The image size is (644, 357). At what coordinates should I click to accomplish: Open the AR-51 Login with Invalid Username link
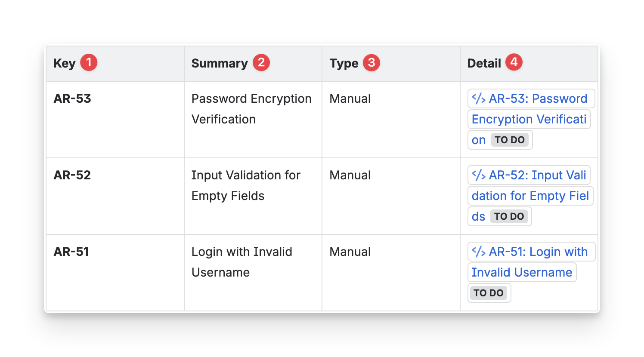click(x=538, y=252)
